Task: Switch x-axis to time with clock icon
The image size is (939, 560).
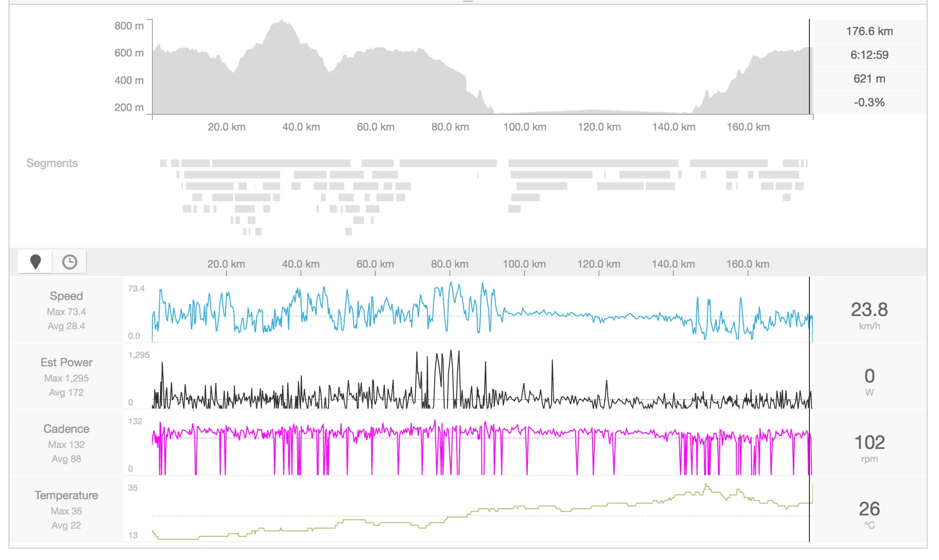Action: click(x=70, y=261)
